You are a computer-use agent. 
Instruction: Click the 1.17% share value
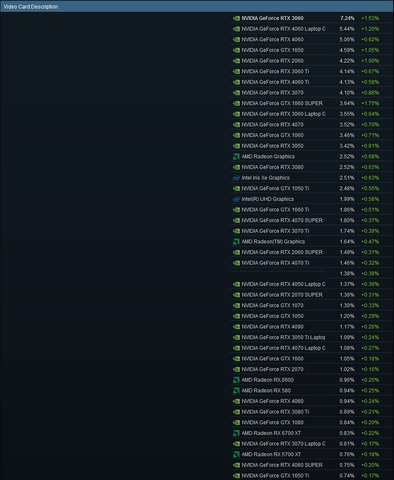347,327
